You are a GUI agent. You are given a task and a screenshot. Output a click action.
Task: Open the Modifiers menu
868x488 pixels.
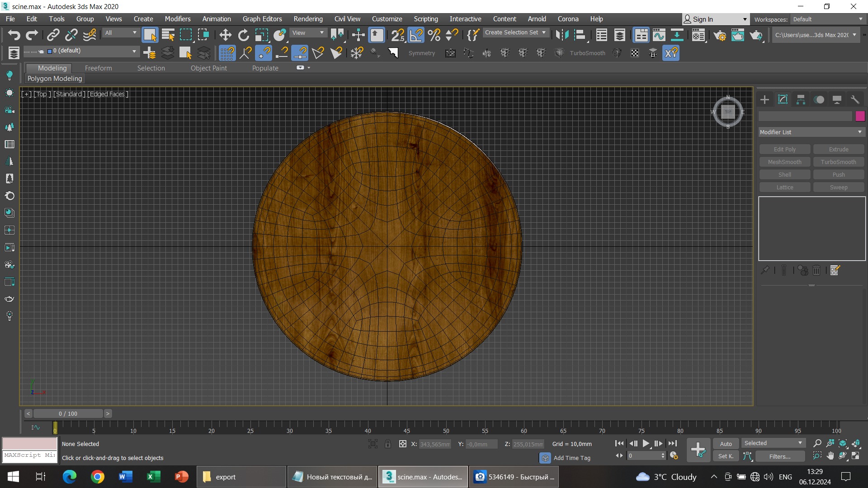pos(178,19)
